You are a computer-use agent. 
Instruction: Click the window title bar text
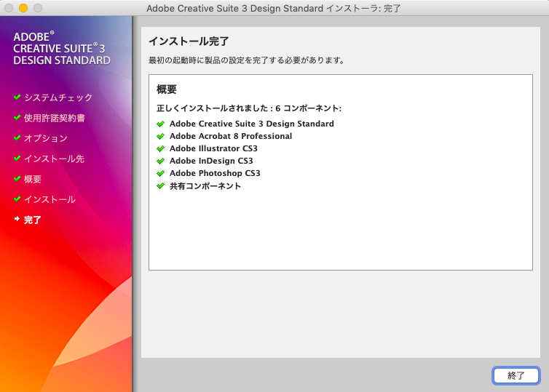tap(274, 8)
